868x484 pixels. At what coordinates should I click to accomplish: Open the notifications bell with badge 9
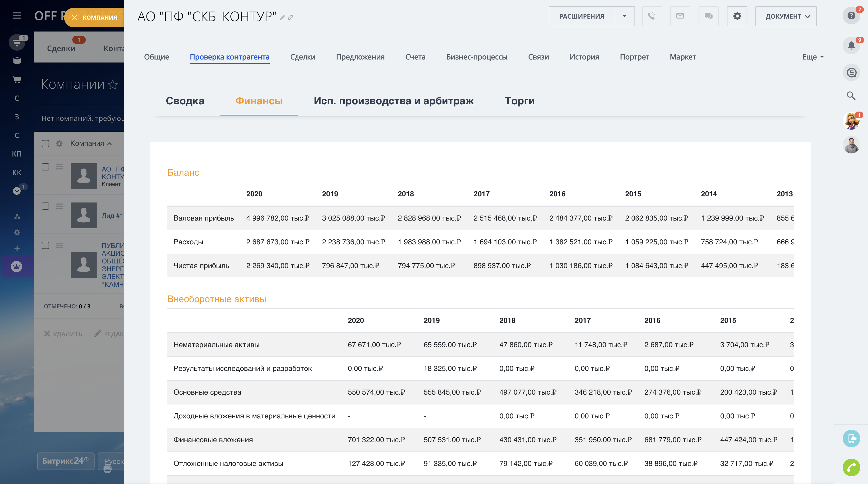851,45
